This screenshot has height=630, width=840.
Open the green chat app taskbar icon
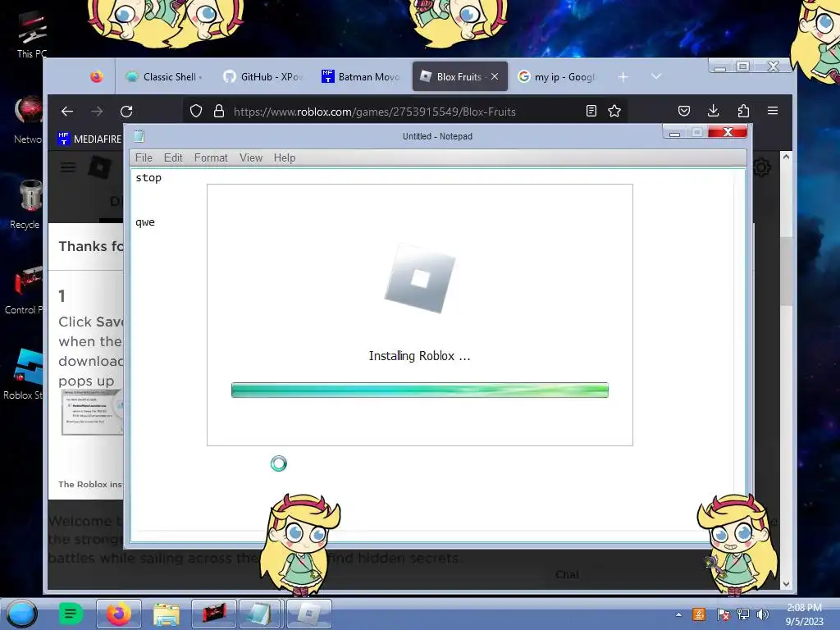(71, 614)
